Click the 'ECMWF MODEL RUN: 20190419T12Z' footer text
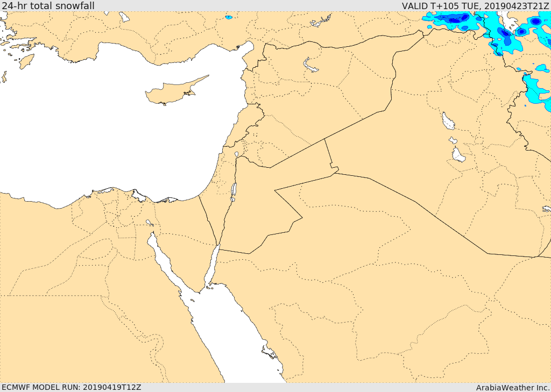 coord(72,387)
